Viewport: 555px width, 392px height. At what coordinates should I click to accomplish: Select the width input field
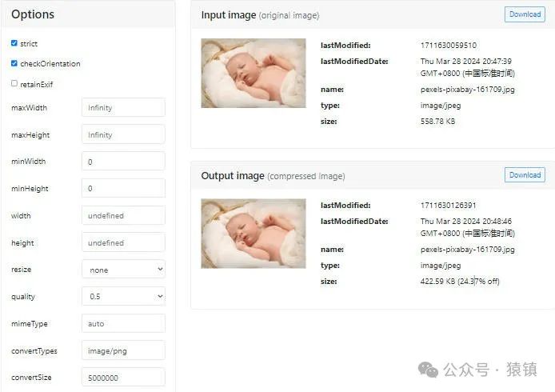[123, 215]
